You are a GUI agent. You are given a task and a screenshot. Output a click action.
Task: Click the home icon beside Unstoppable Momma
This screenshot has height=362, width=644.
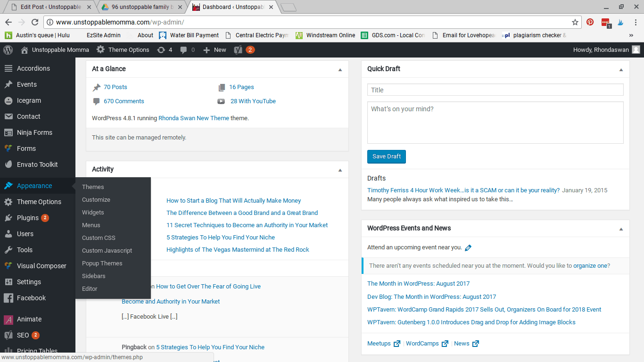click(25, 49)
